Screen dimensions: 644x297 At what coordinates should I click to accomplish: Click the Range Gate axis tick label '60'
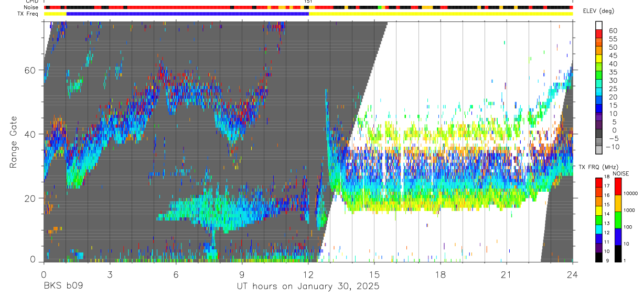tap(30, 70)
